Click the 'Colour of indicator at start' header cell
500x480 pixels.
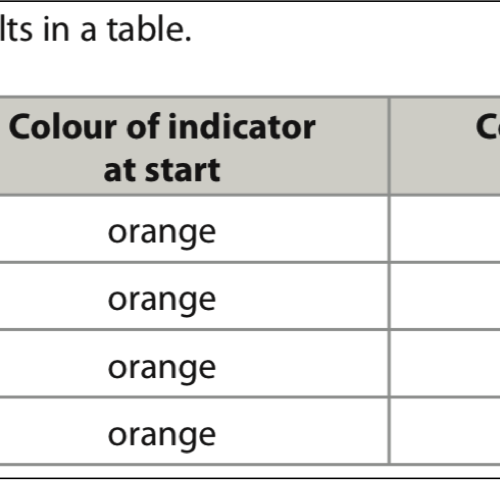pyautogui.click(x=194, y=146)
